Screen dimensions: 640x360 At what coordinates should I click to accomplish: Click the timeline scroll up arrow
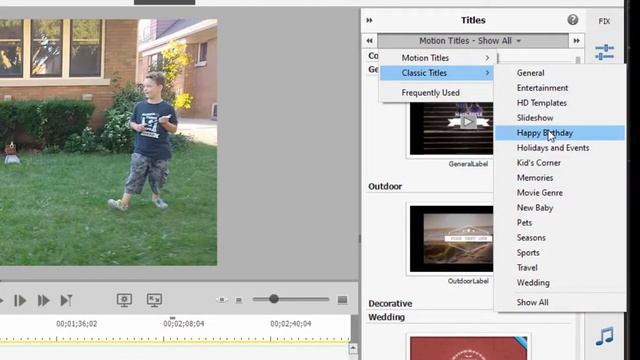point(353,348)
